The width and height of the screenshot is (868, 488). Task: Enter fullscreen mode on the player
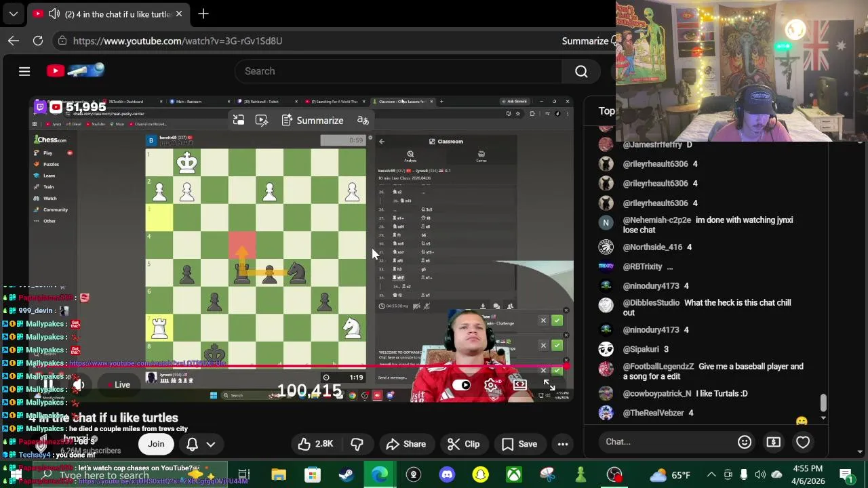click(x=549, y=385)
